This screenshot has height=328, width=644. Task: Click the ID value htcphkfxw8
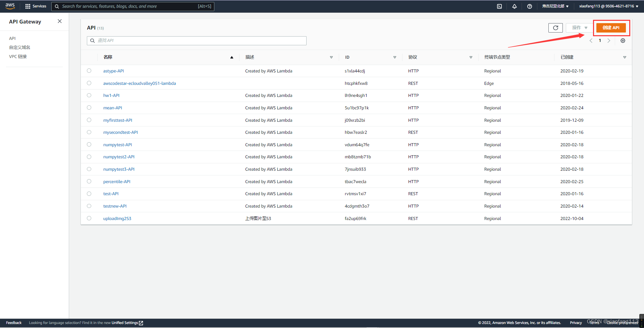356,84
